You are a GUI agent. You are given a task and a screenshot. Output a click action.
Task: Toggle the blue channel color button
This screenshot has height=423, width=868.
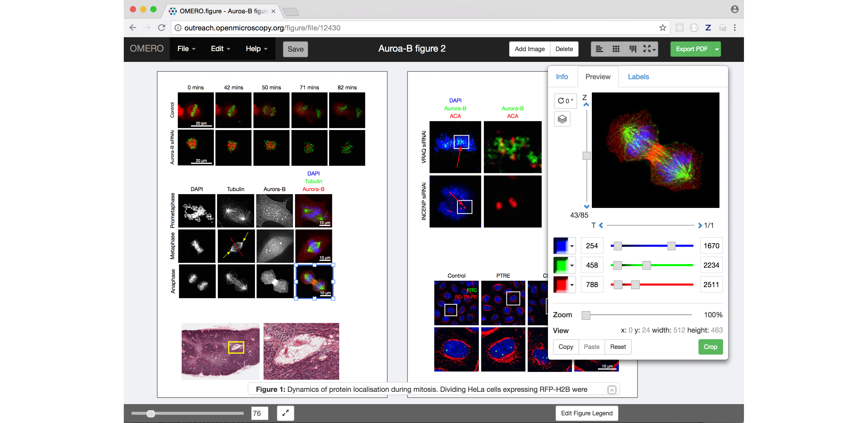pos(560,245)
